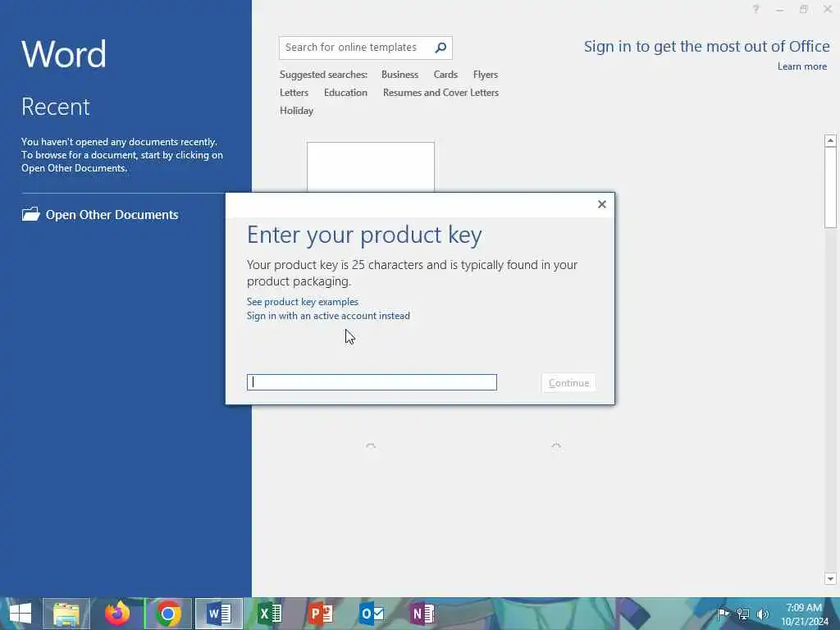The height and width of the screenshot is (630, 840).
Task: Click the folder icon beside Open Other Documents
Action: (30, 214)
